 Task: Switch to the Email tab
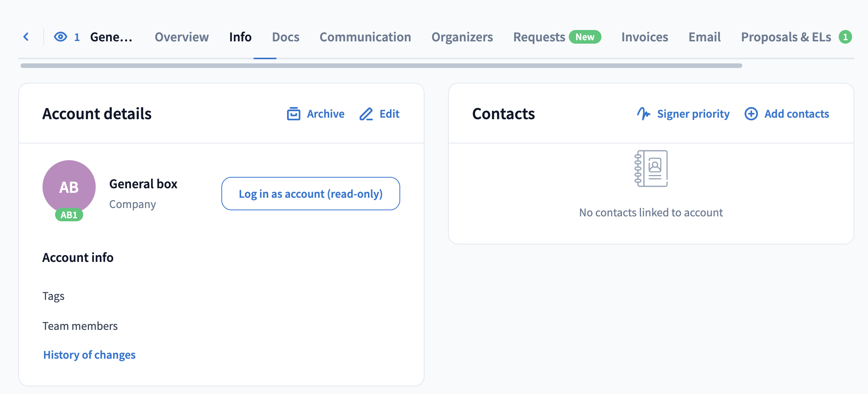coord(704,37)
